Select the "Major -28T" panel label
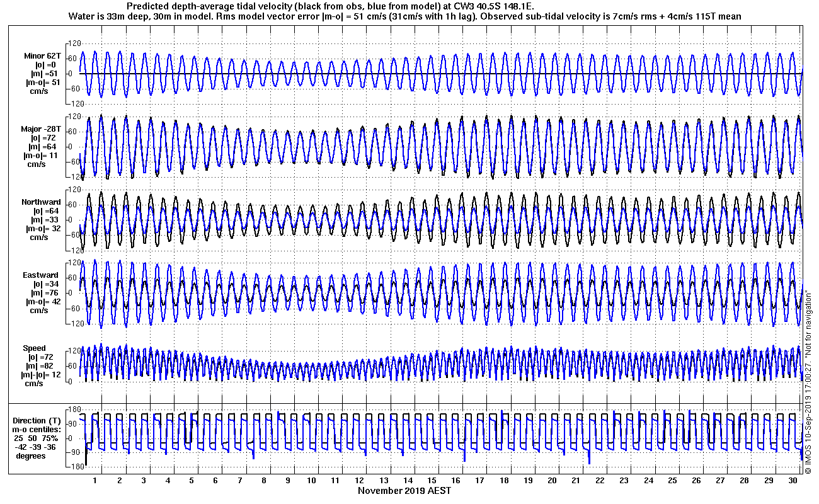 click(x=42, y=129)
